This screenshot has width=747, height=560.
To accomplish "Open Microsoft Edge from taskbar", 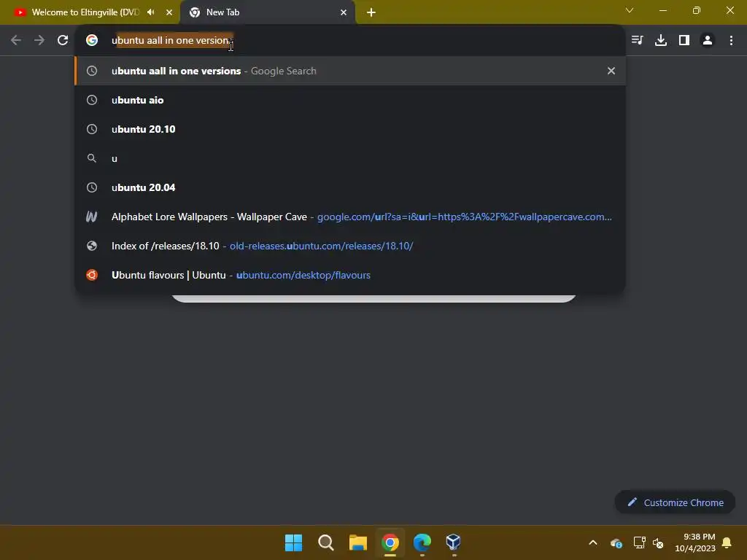I will (422, 542).
